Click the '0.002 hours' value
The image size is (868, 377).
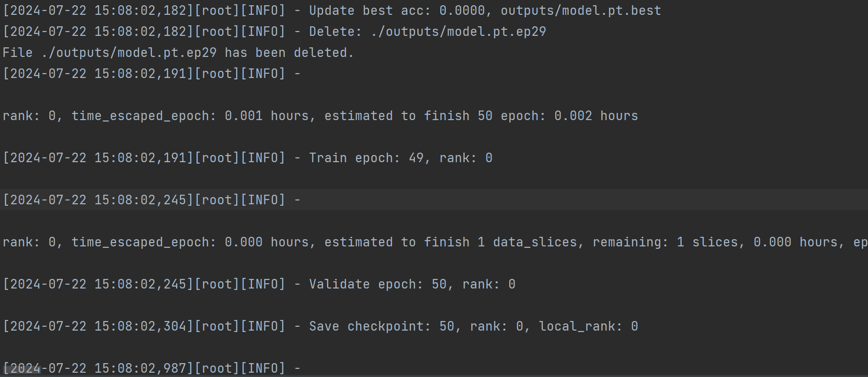pyautogui.click(x=596, y=116)
